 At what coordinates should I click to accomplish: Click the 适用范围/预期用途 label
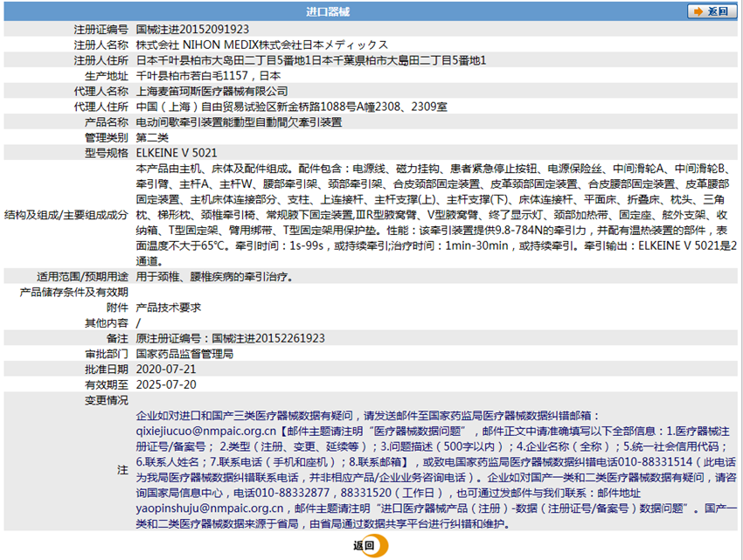tap(82, 277)
